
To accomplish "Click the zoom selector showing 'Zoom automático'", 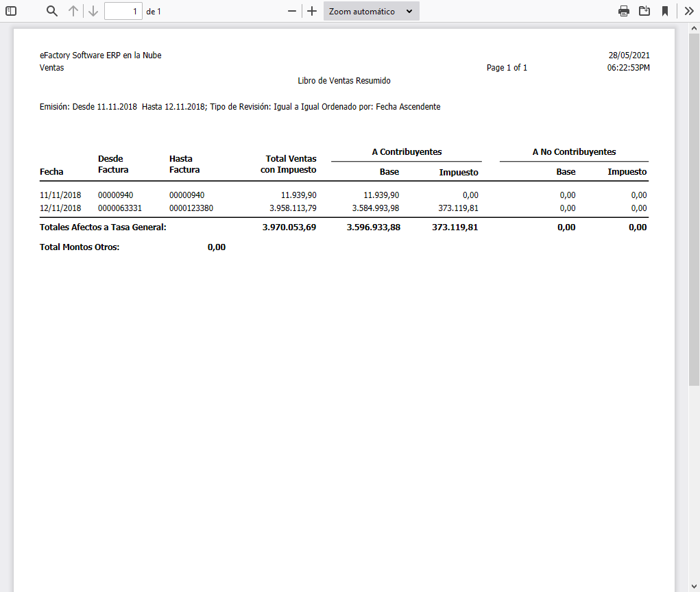I will pyautogui.click(x=371, y=11).
